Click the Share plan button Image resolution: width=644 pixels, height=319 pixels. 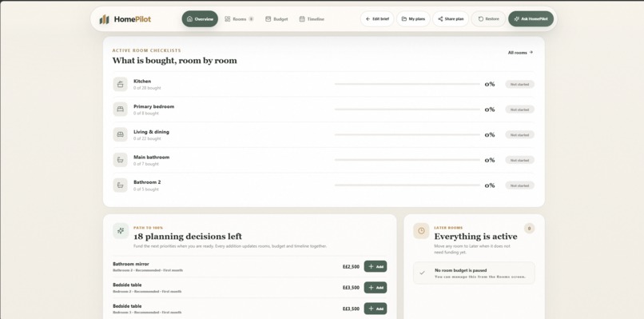click(x=451, y=19)
